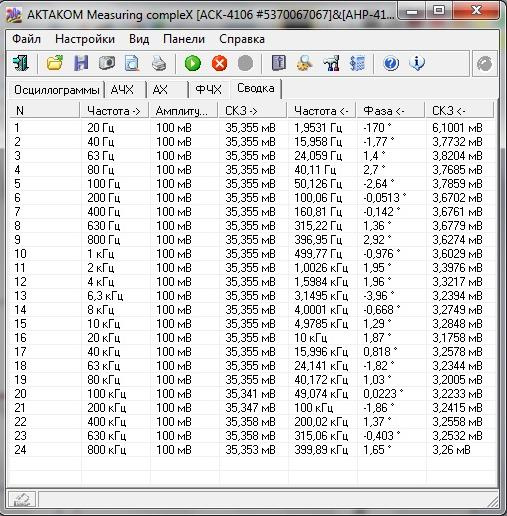Open the gear settings toolbar icon
Image resolution: width=507 pixels, height=516 pixels.
click(304, 63)
